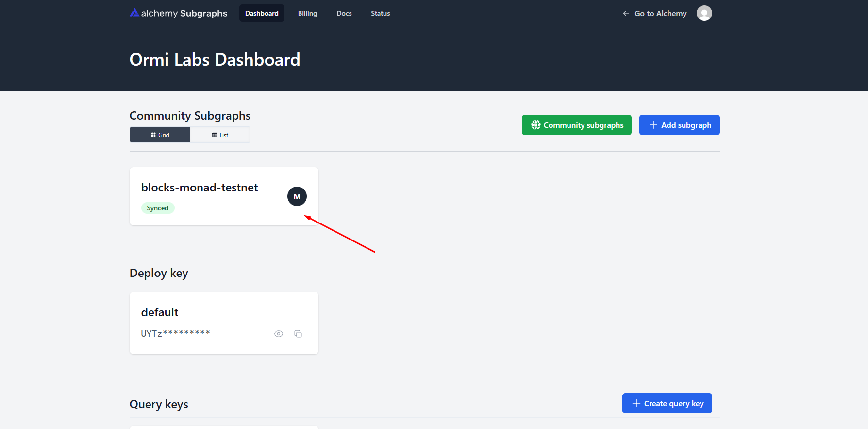Click the M network badge on blocks-monad-testnet
Image resolution: width=868 pixels, height=429 pixels.
[x=297, y=196]
